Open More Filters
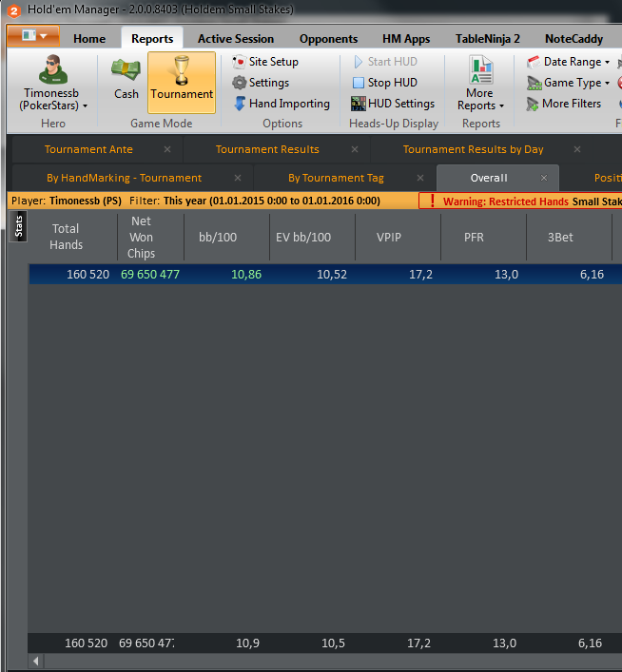This screenshot has width=622, height=672. [x=564, y=104]
